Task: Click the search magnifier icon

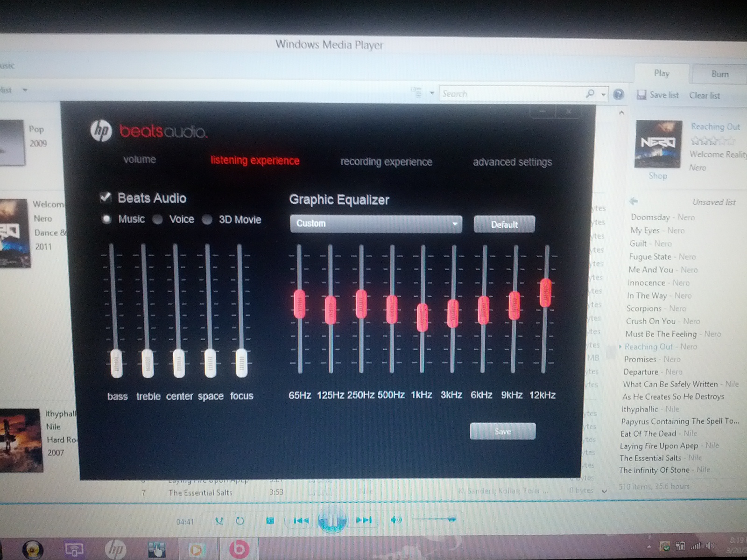Action: coord(590,94)
